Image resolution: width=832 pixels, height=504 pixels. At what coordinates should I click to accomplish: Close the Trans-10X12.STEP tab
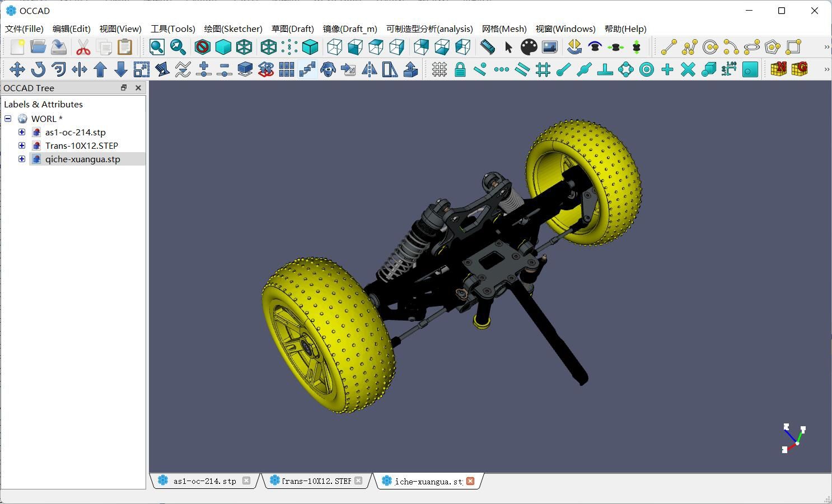[x=358, y=481]
